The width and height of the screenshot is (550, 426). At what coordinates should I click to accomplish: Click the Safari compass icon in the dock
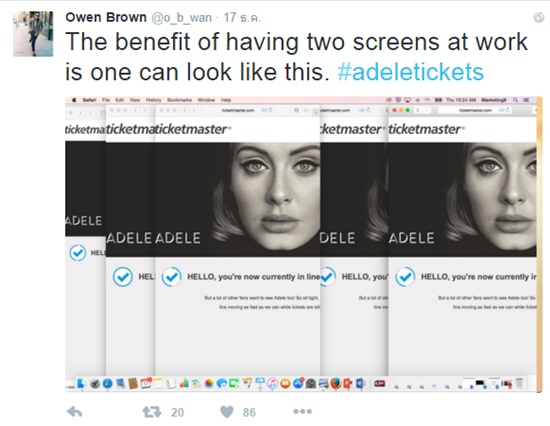107,384
